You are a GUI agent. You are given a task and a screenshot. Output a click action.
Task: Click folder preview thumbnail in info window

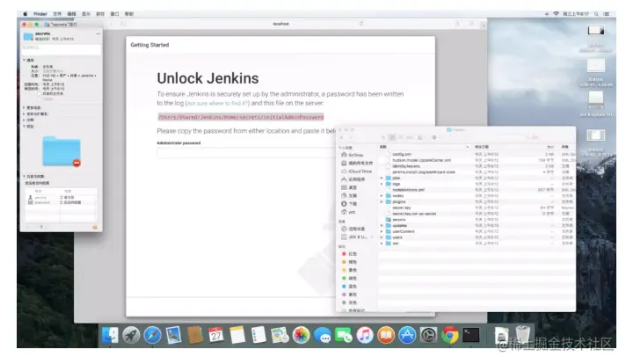[62, 151]
